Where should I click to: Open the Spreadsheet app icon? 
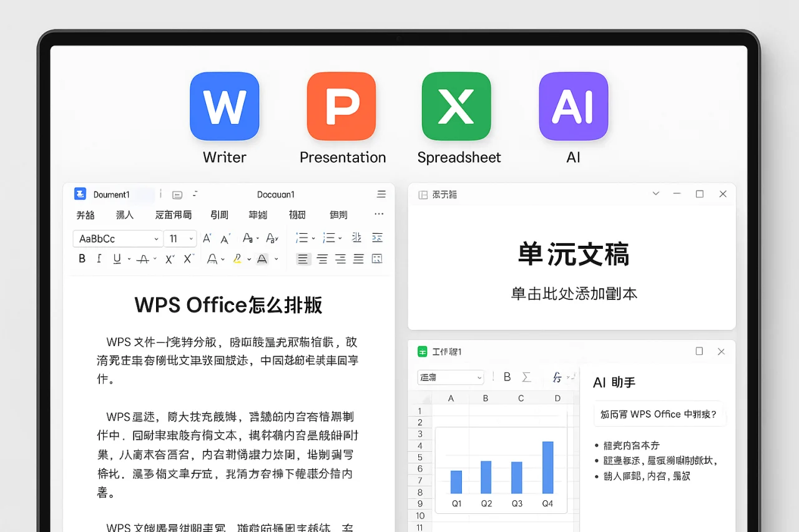coord(456,105)
